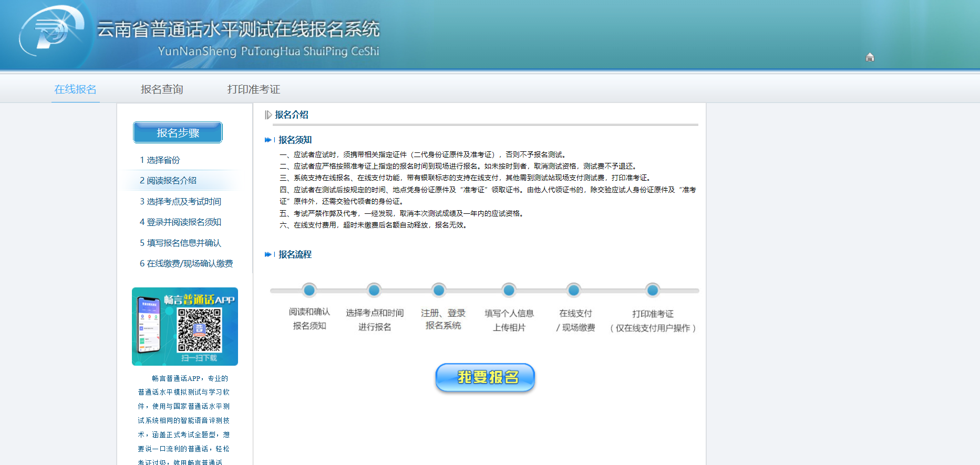Screen dimensions: 980x465
Task: Select the 注册、登录 step circle
Action: tap(439, 290)
